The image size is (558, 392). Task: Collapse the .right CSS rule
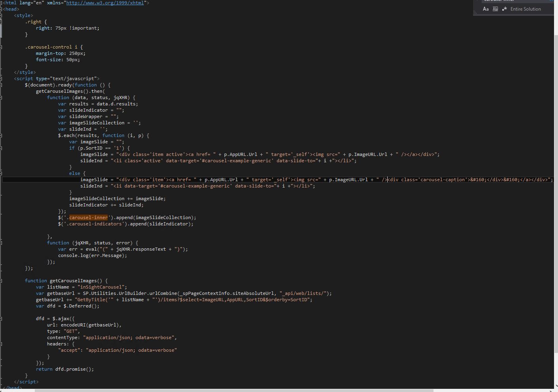[1, 22]
